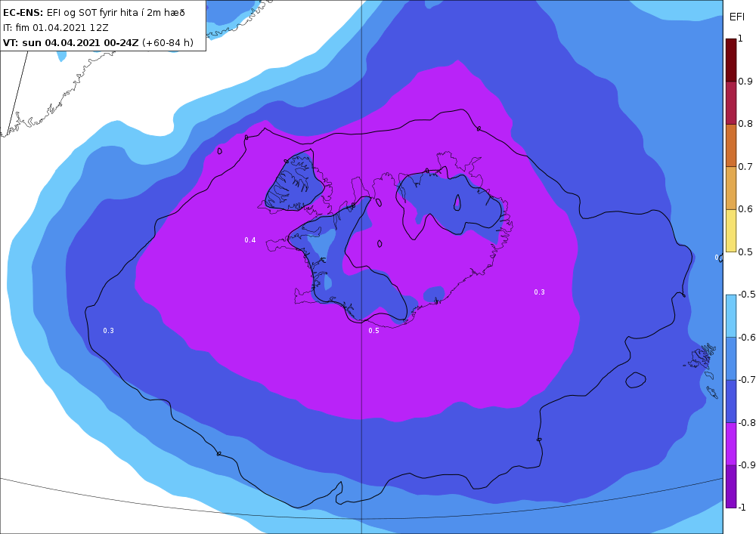The image size is (756, 534).
Task: Click the legend tick label '0.7'
Action: [745, 167]
